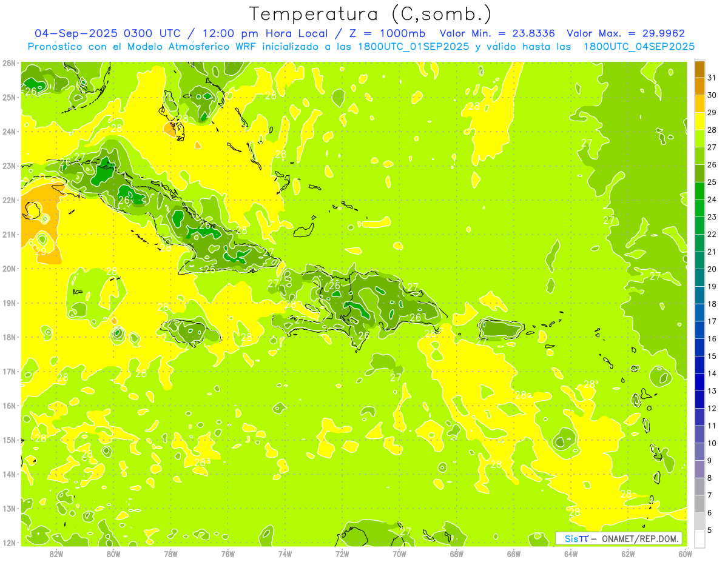
Task: Click the blue legend swatch between 15 and 16
Action: (699, 347)
